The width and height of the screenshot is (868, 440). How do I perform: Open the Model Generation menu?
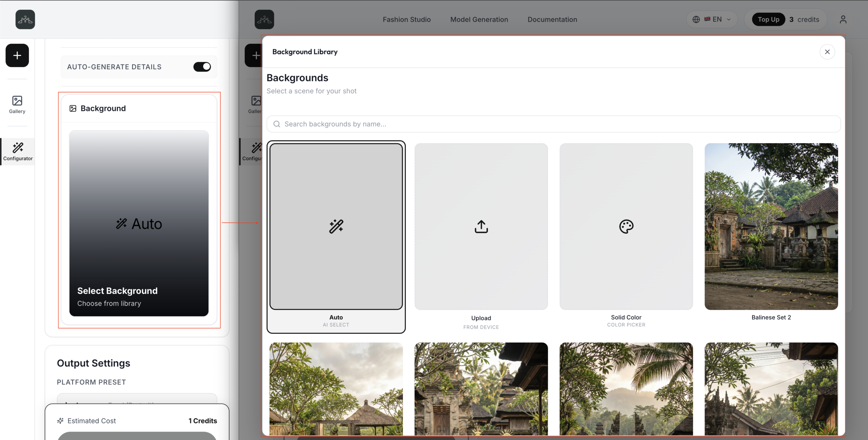(x=479, y=20)
